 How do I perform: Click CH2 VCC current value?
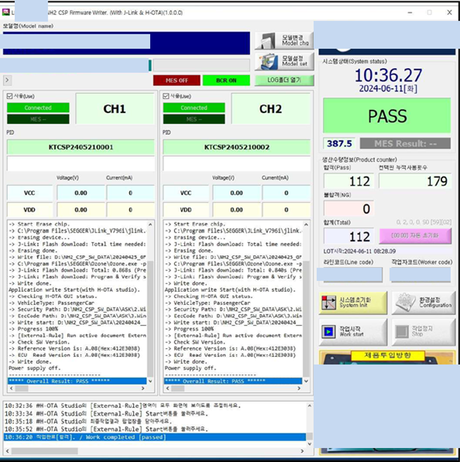tap(286, 193)
